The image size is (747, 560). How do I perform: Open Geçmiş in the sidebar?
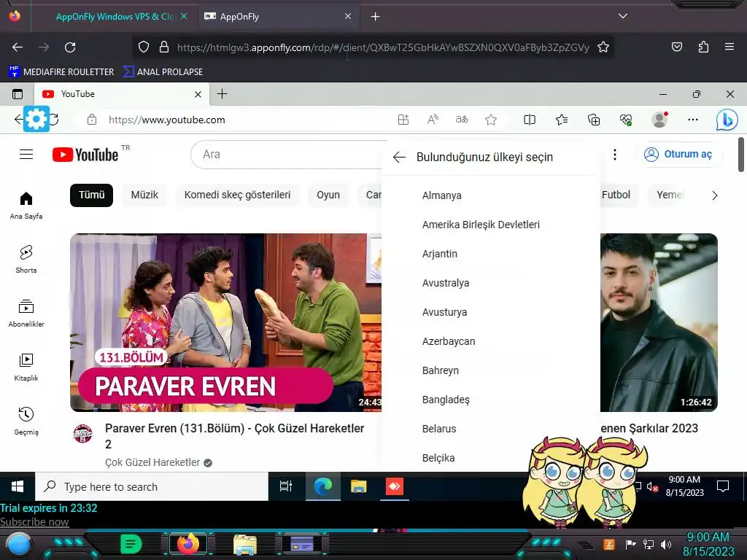[x=26, y=421]
